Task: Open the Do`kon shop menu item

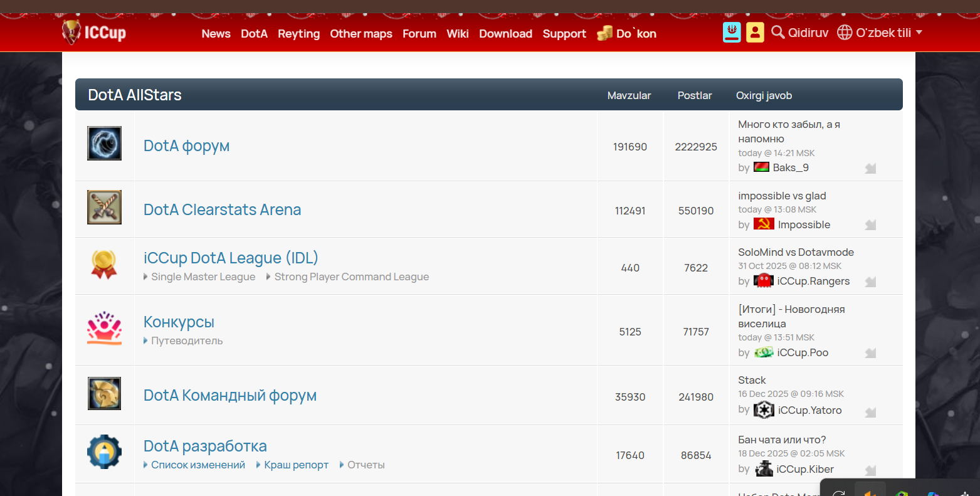Action: pyautogui.click(x=626, y=33)
